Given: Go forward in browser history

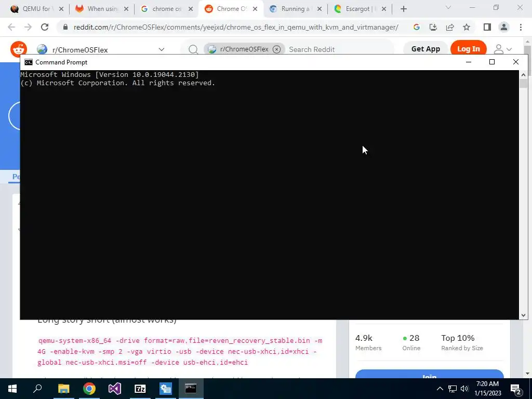Looking at the screenshot, I should pyautogui.click(x=28, y=27).
